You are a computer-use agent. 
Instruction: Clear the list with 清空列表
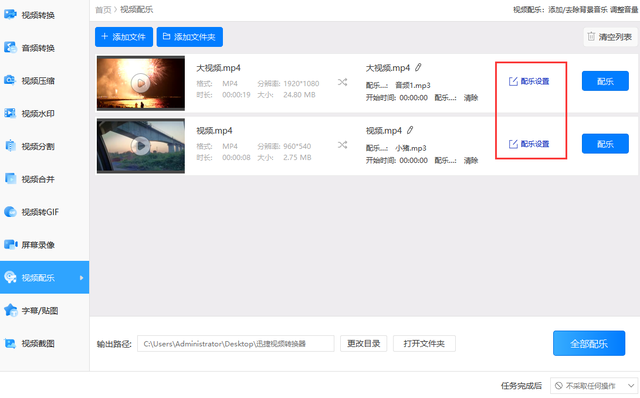click(x=610, y=37)
